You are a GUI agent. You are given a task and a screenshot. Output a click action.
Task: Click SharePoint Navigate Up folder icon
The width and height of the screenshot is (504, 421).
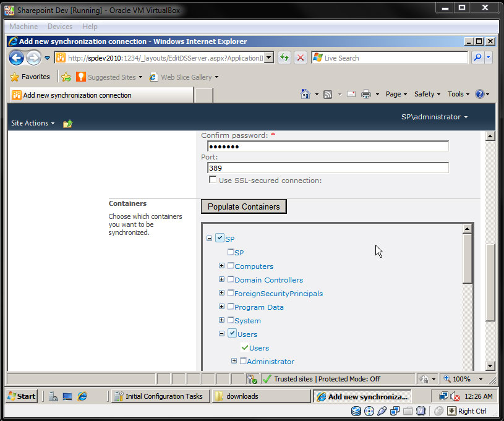67,124
